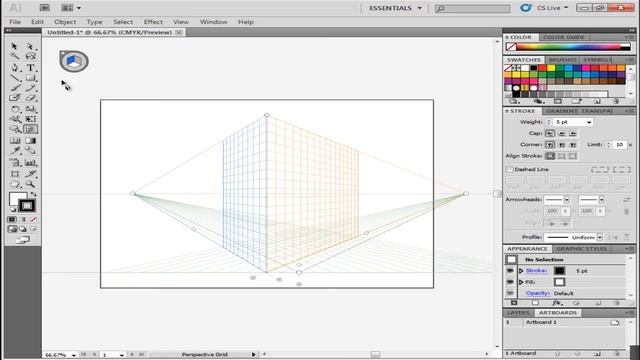640x360 pixels.
Task: Choose the butt cap option
Action: pos(550,133)
